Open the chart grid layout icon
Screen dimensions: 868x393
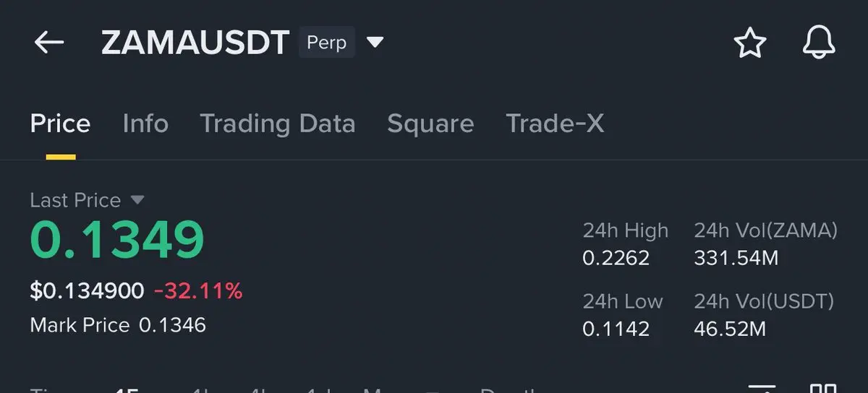[x=822, y=388]
